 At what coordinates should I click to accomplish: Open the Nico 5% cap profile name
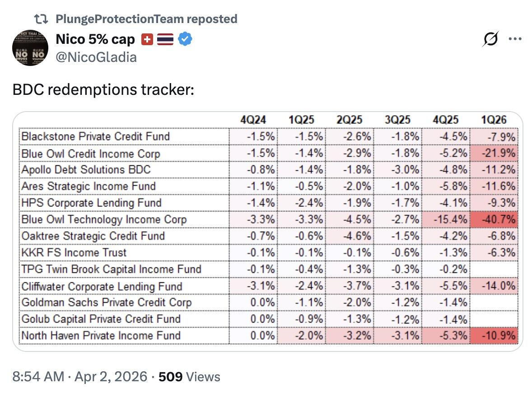[x=95, y=40]
